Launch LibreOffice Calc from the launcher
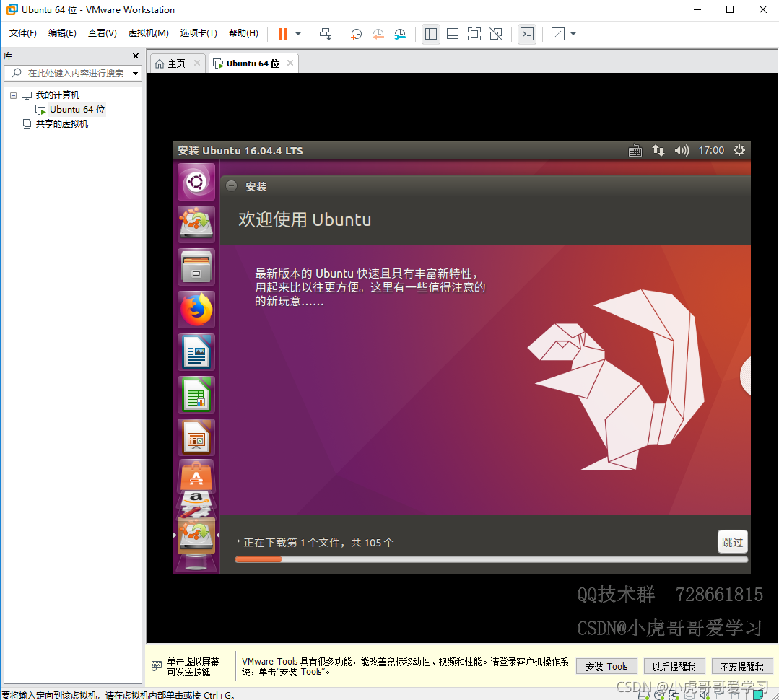Image resolution: width=779 pixels, height=700 pixels. pyautogui.click(x=196, y=395)
